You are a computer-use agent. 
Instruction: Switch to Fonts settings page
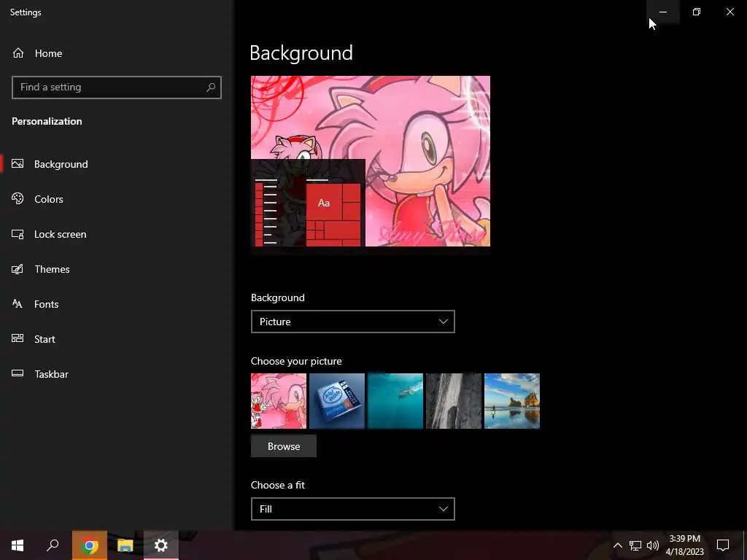46,304
